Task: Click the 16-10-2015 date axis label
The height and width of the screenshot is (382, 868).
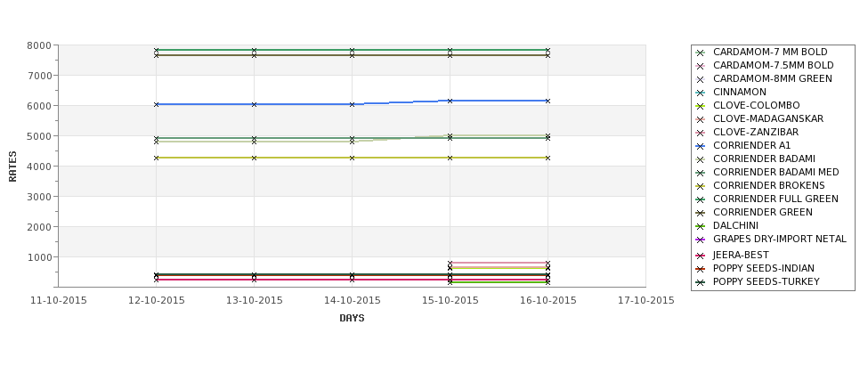Action: 548,301
